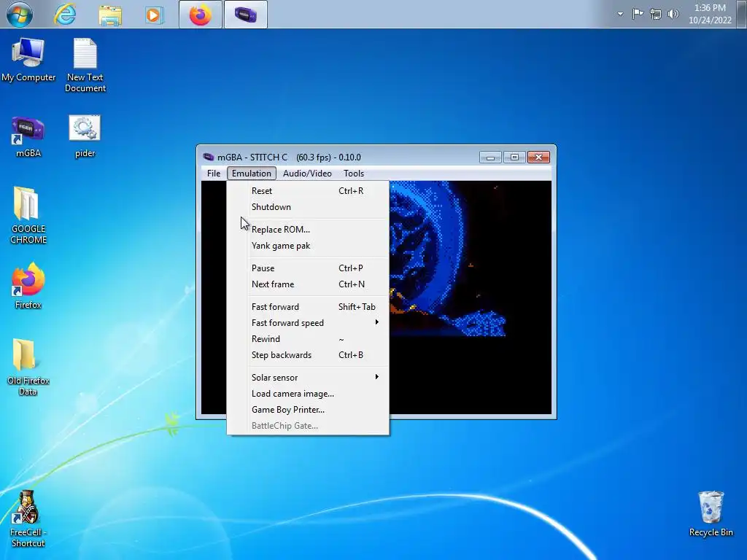Toggle Rewind in the Emulation menu
Image resolution: width=747 pixels, height=560 pixels.
coord(309,339)
